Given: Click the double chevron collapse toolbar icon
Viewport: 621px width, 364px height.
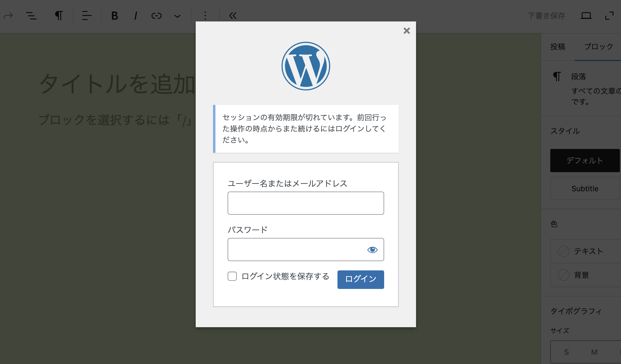Looking at the screenshot, I should click(233, 16).
